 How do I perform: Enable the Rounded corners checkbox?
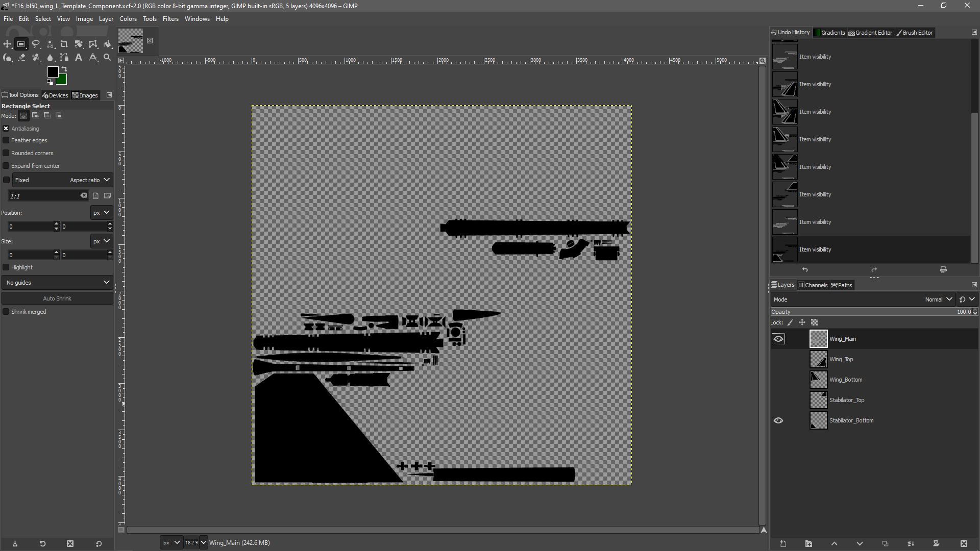tap(6, 153)
